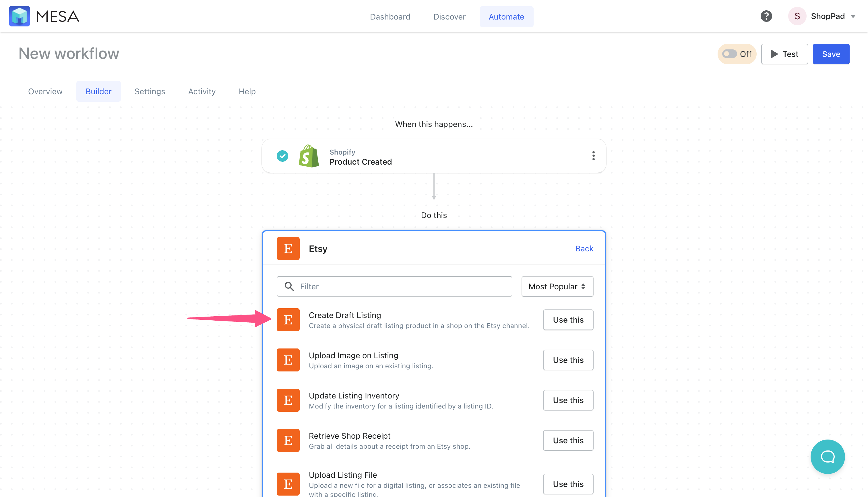Open the help question mark icon
The image size is (868, 497).
click(766, 16)
